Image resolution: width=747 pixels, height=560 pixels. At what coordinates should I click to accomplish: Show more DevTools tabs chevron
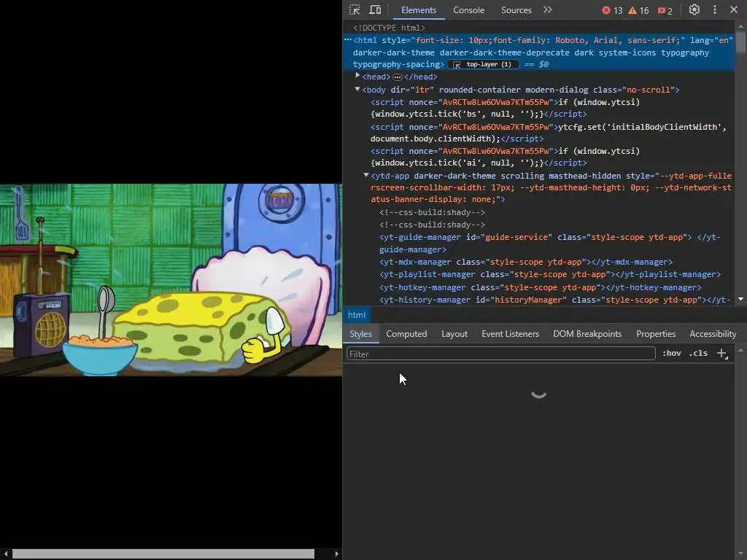547,10
